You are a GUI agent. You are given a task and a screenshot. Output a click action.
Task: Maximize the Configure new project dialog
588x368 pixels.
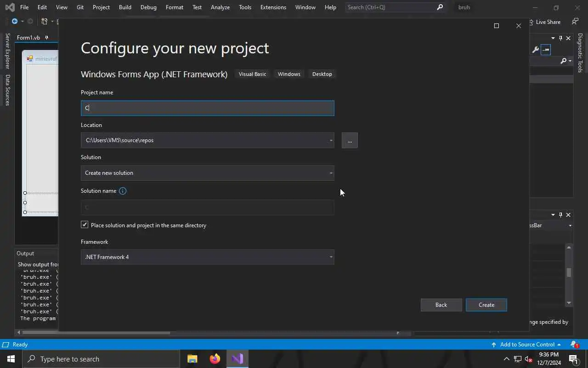point(496,26)
